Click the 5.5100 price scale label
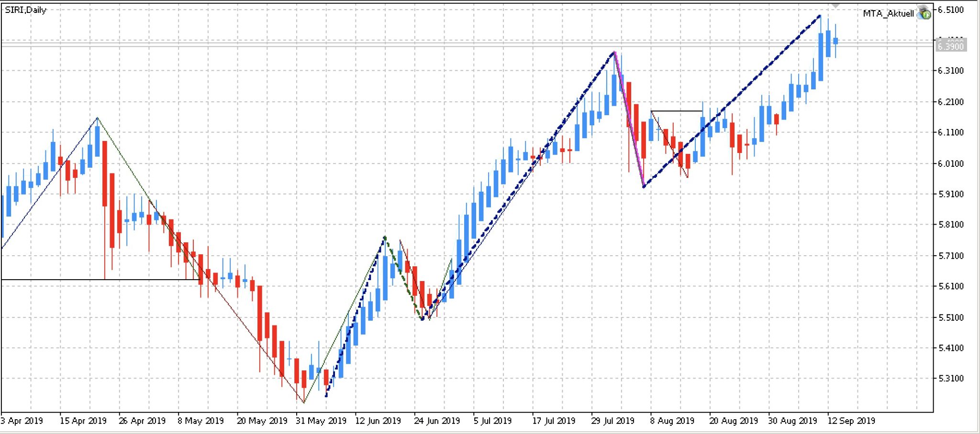 (x=951, y=317)
